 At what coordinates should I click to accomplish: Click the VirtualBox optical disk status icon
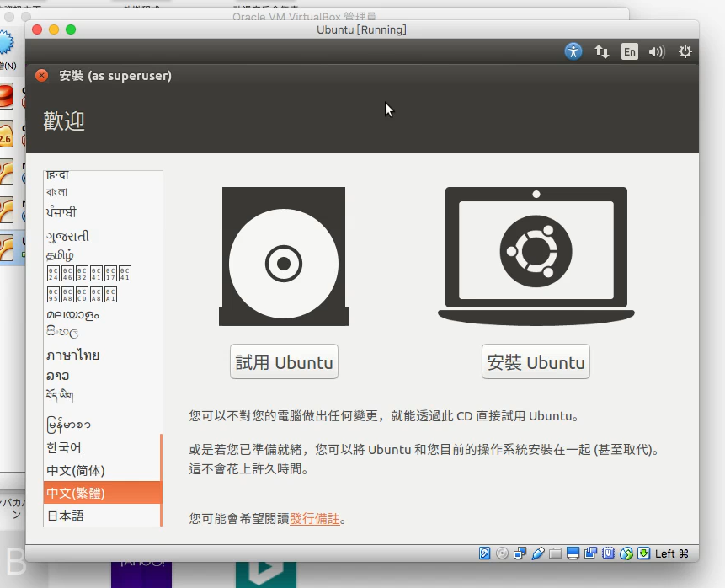pos(502,553)
